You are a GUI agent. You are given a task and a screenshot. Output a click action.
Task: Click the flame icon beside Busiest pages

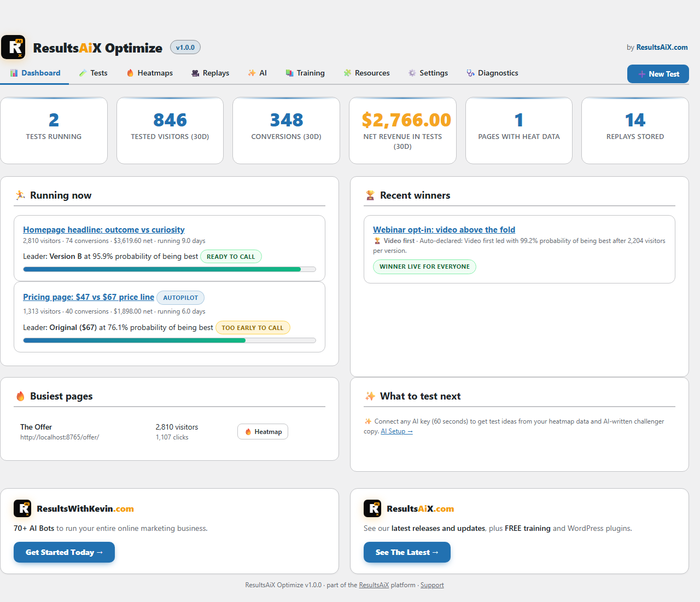20,396
